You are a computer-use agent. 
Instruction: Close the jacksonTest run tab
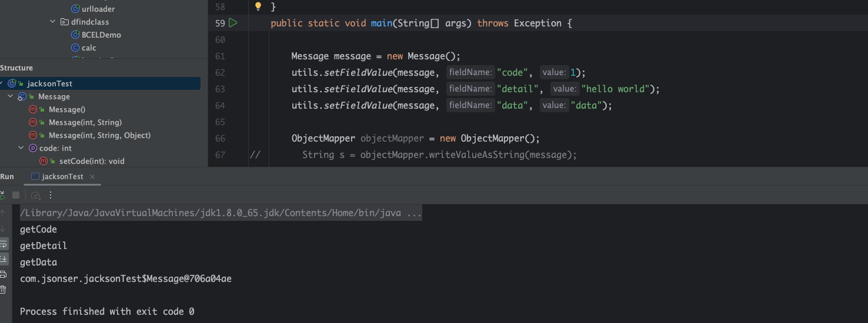(x=92, y=176)
